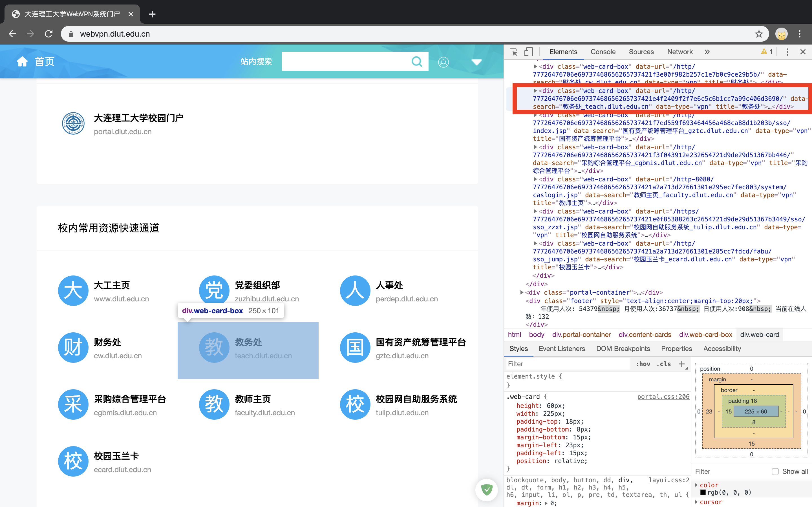Toggle the device toolbar icon
The height and width of the screenshot is (507, 812).
point(528,52)
